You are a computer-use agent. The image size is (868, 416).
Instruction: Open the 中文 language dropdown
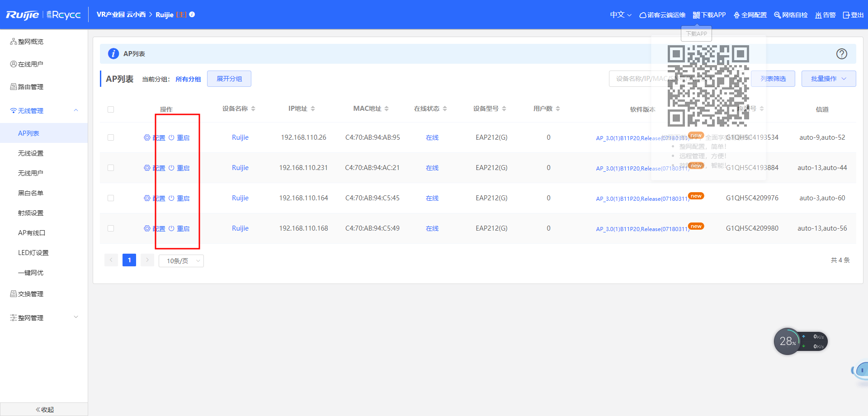620,15
